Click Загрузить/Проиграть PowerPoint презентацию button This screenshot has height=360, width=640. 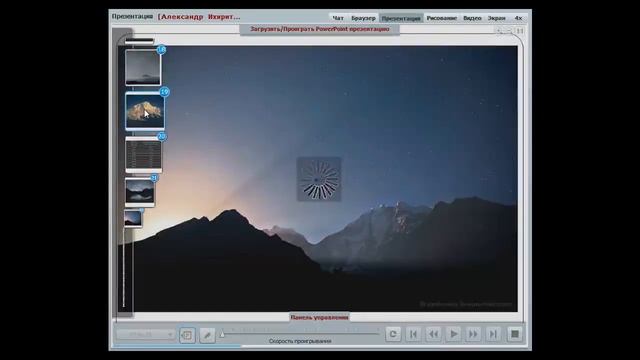(320, 29)
